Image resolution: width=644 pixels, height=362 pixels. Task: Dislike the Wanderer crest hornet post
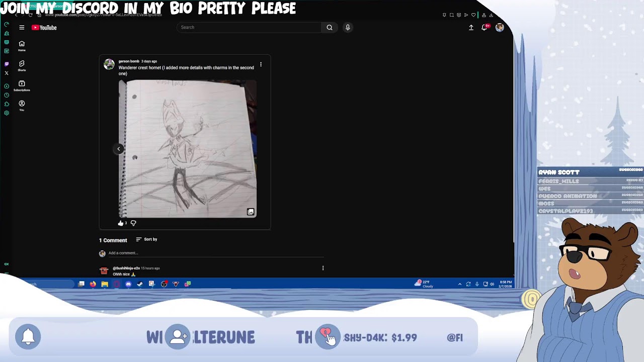(133, 223)
